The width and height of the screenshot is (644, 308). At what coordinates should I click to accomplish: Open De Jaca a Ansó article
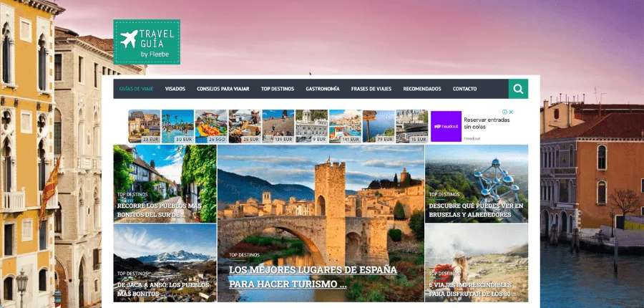pos(164,289)
